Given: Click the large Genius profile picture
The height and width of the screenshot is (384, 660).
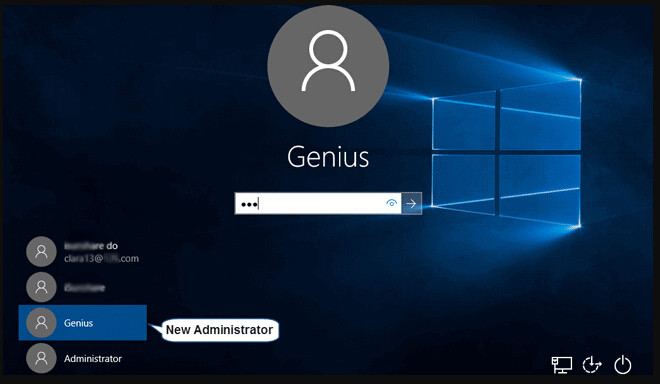Looking at the screenshot, I should click(328, 66).
